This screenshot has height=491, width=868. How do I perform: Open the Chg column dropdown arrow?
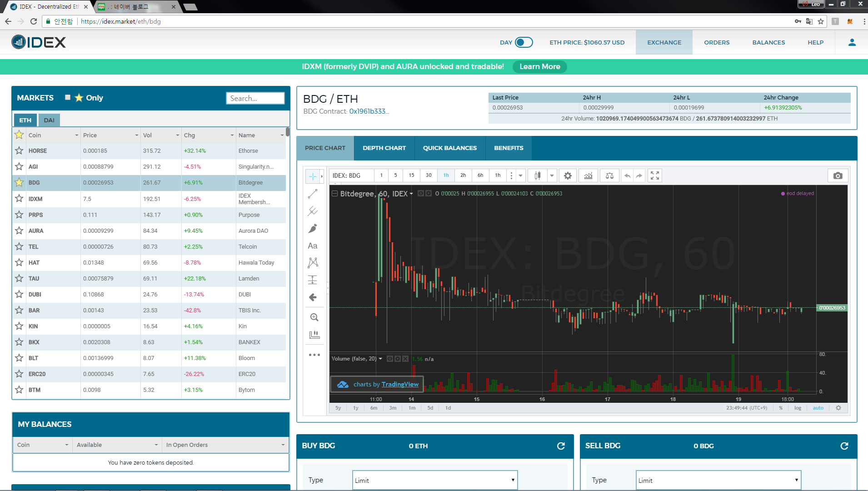[232, 135]
